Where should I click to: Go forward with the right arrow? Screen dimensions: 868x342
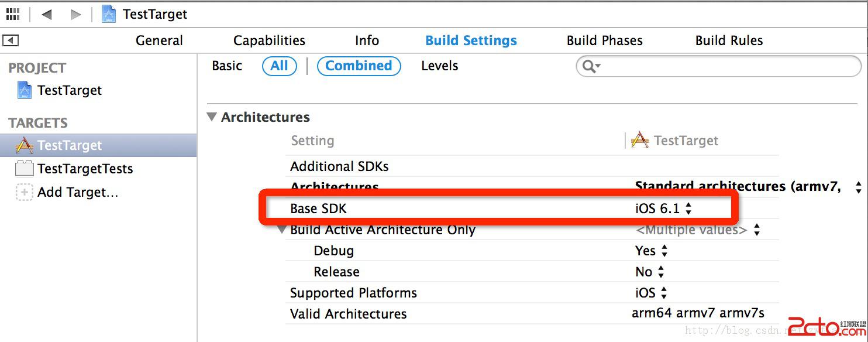pos(76,14)
